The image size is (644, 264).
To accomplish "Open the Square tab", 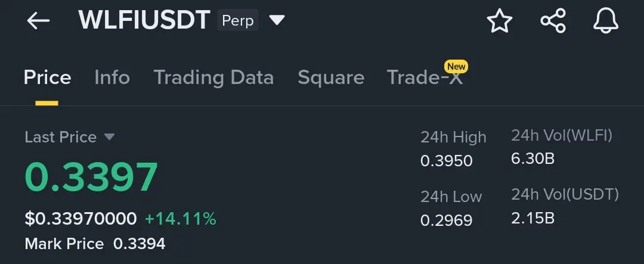I will coord(331,77).
